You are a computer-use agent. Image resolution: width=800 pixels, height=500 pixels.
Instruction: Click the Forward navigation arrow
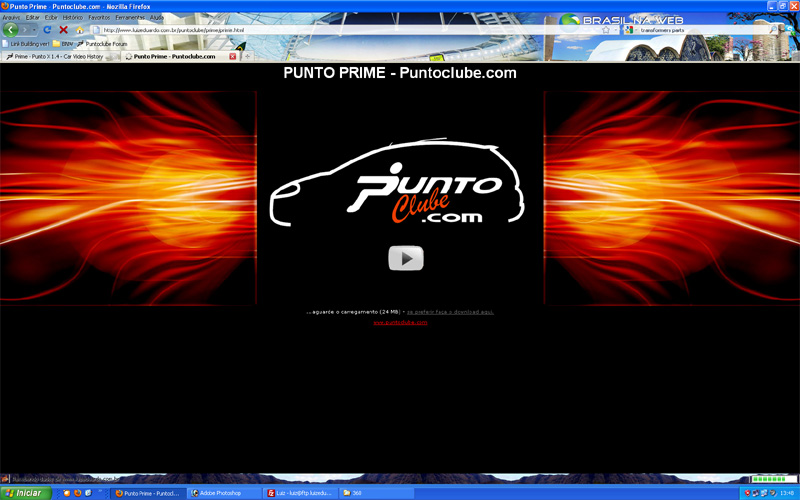[x=24, y=30]
